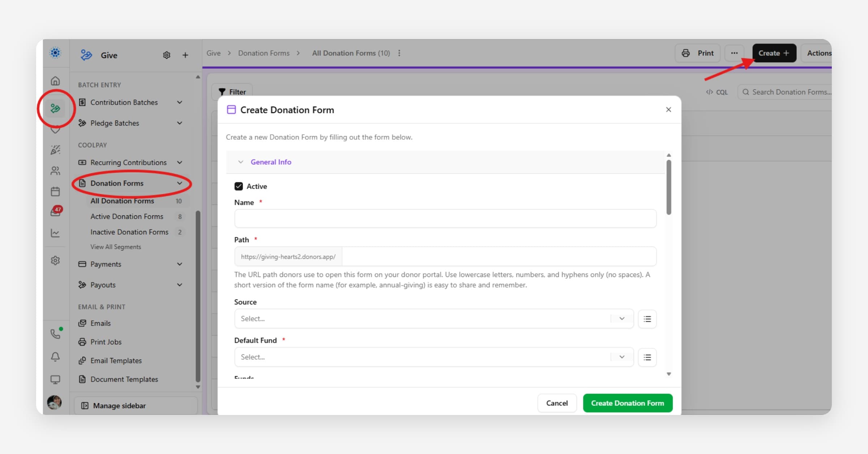
Task: Open the phone icon in left rail
Action: [55, 333]
